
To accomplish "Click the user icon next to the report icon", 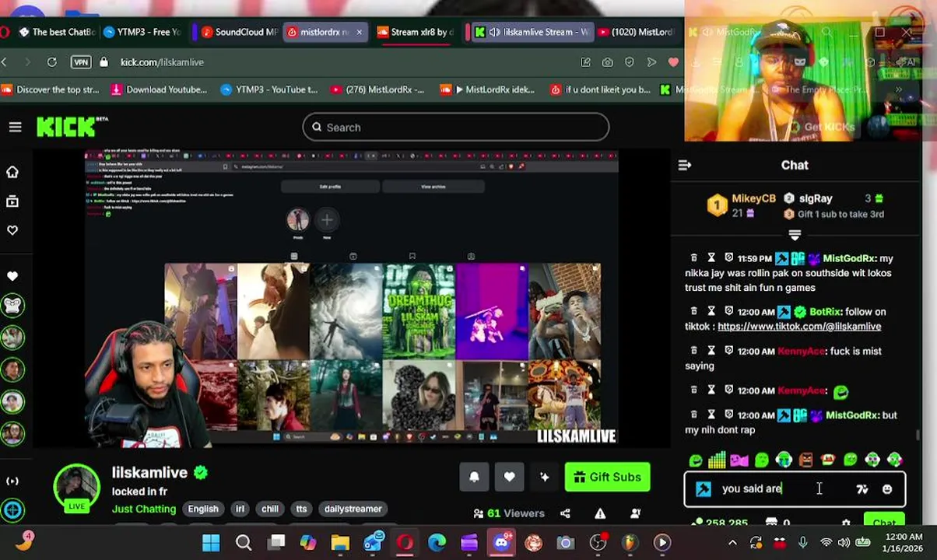I will [635, 513].
